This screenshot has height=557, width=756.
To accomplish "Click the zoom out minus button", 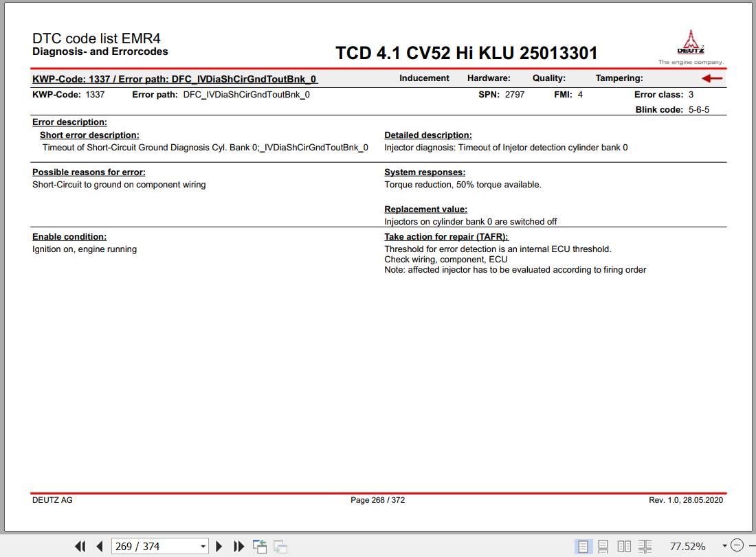I will pos(737,545).
